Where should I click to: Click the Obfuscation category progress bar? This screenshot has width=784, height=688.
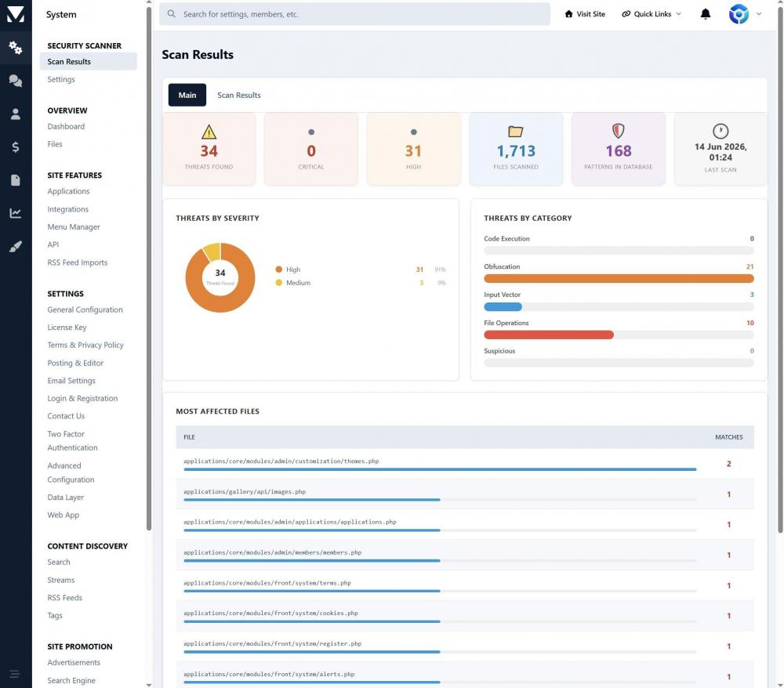619,279
